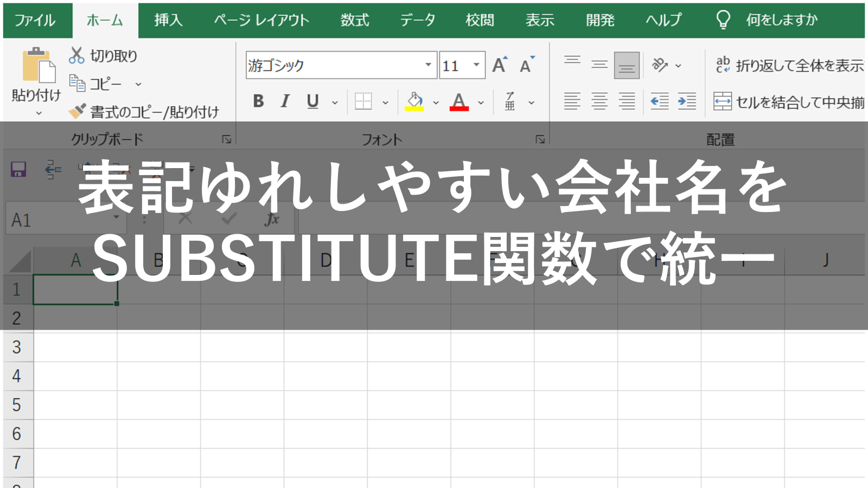Viewport: 868px width, 488px height.
Task: Align text right
Action: [627, 101]
